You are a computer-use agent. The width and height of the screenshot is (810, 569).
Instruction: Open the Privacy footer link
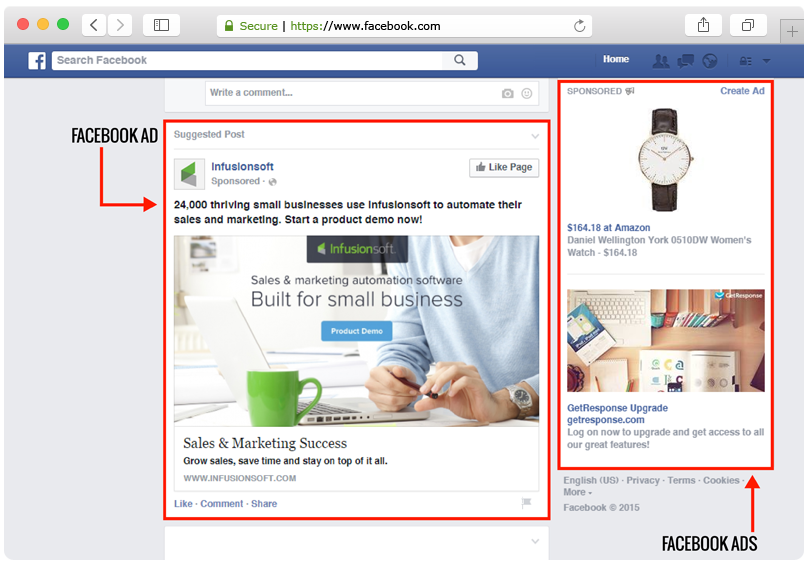pyautogui.click(x=643, y=481)
